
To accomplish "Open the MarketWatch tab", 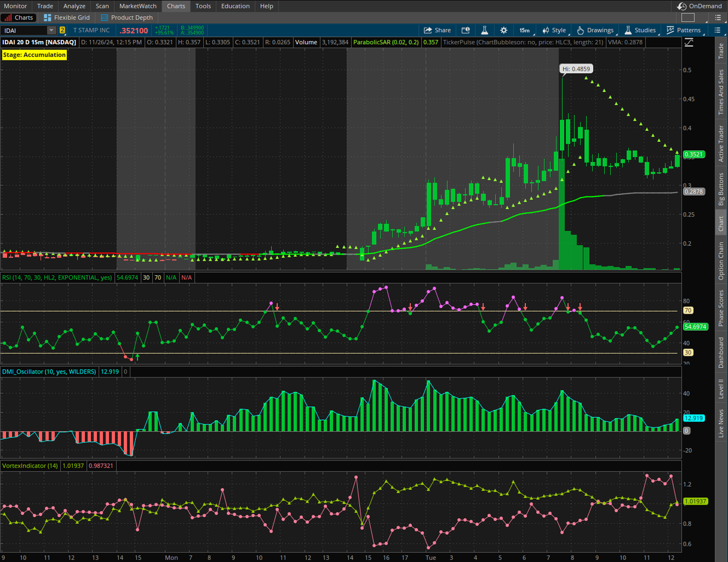I will pyautogui.click(x=138, y=6).
